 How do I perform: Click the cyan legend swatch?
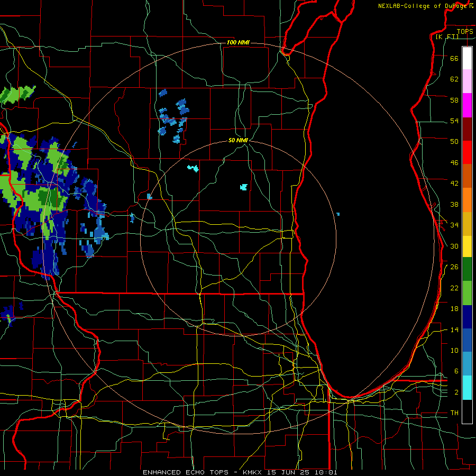(x=467, y=388)
